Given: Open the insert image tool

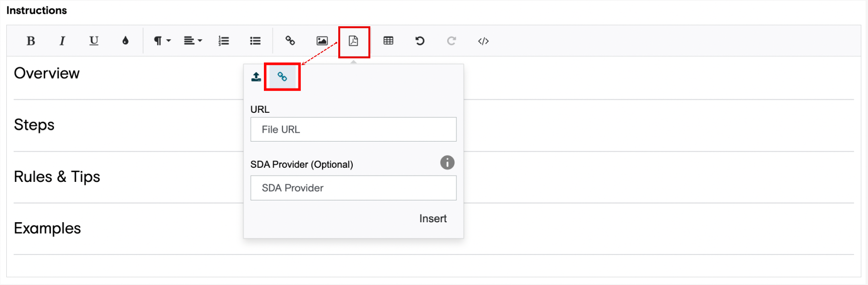Looking at the screenshot, I should pos(322,41).
